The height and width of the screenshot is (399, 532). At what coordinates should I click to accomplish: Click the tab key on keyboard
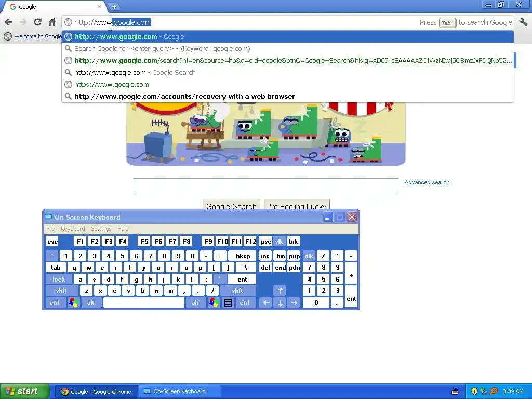coord(56,268)
